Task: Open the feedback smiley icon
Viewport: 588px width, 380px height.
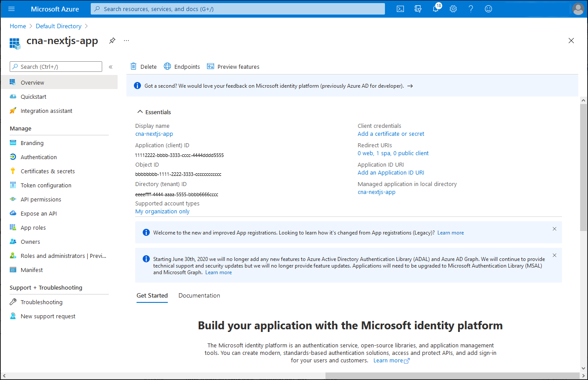Action: [488, 9]
